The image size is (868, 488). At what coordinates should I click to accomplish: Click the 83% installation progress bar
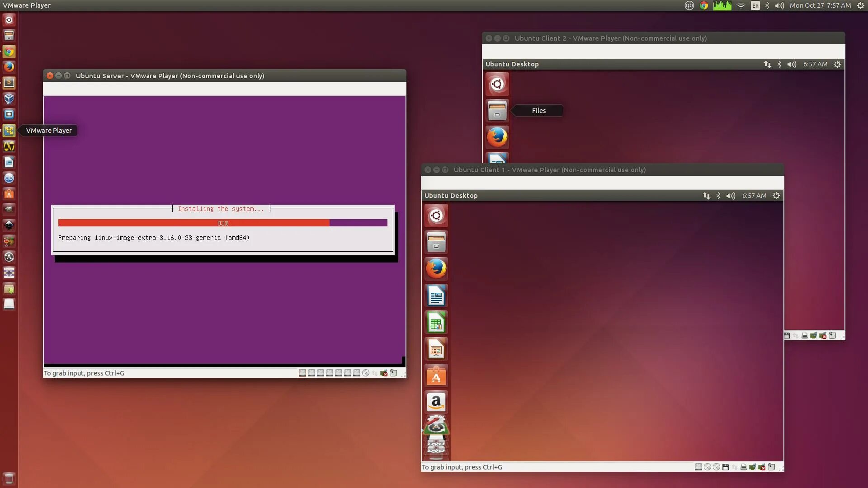tap(222, 223)
